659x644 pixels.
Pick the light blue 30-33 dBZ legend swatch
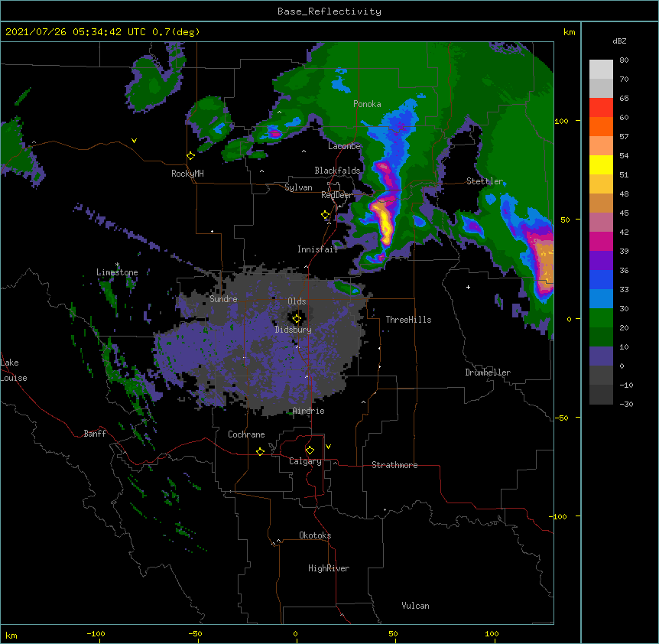[601, 299]
